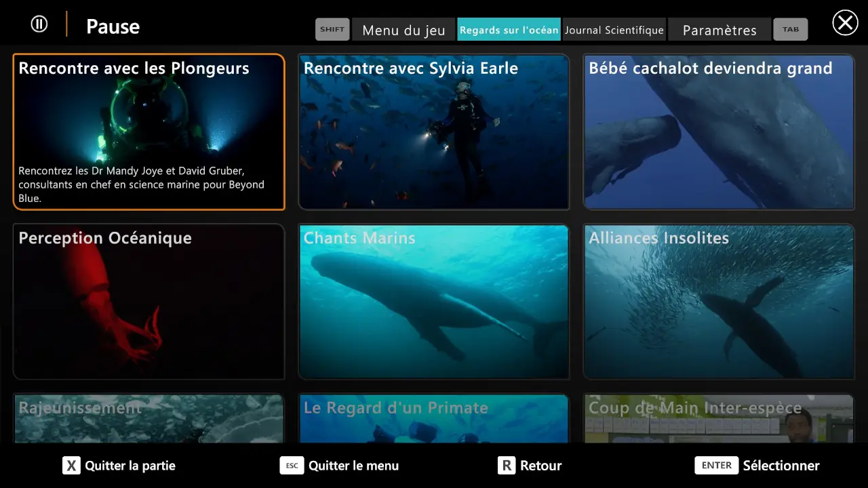Switch to Journal Scientifique tab

(614, 30)
